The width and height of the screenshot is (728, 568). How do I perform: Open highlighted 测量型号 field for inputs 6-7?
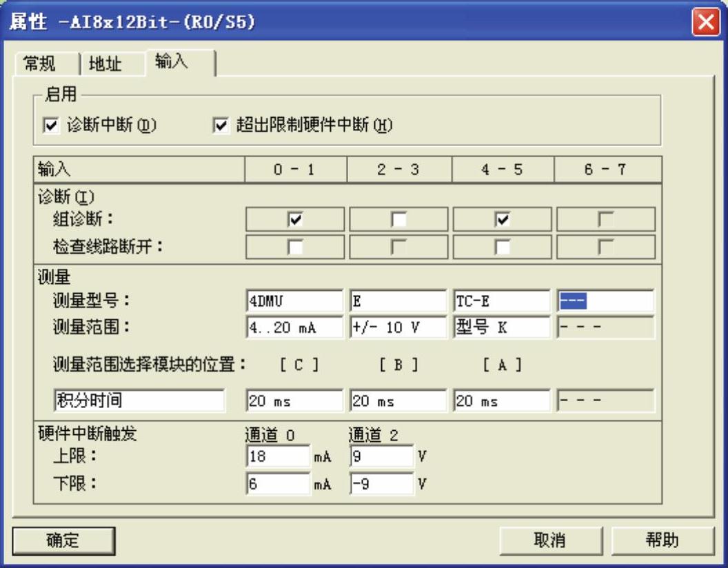605,301
